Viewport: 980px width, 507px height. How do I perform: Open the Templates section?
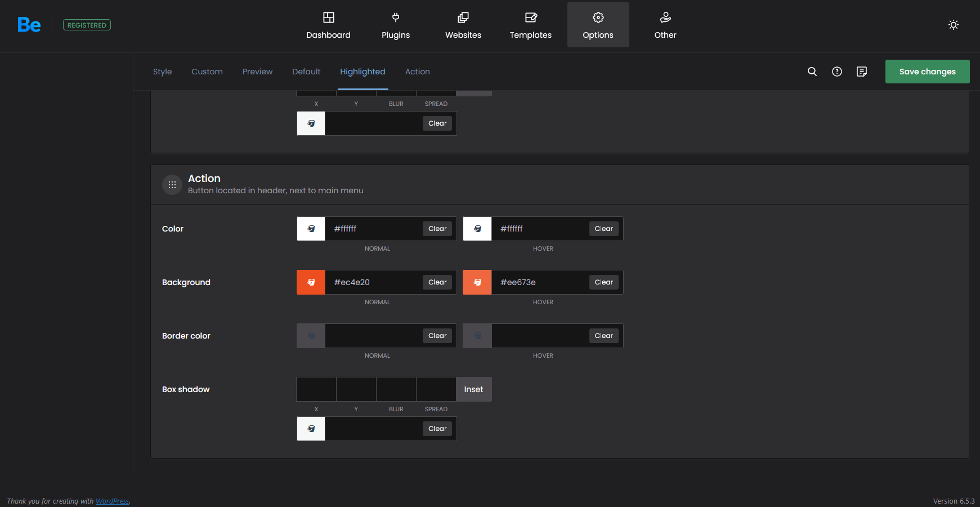pos(531,25)
